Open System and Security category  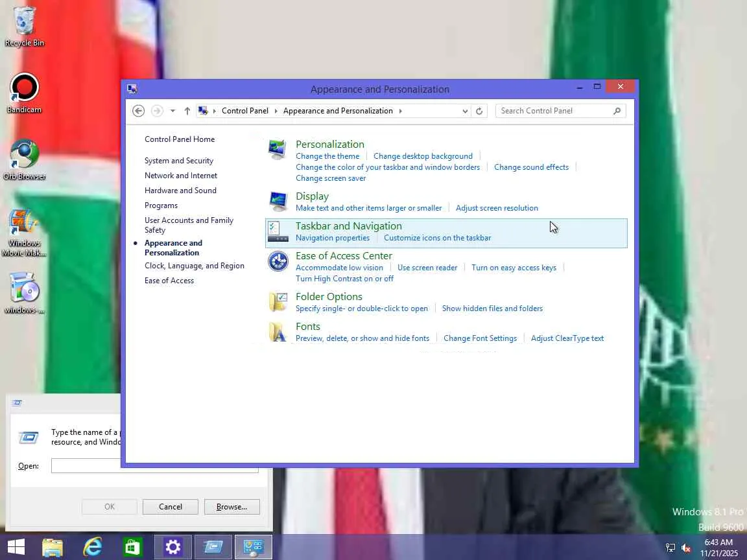tap(179, 161)
